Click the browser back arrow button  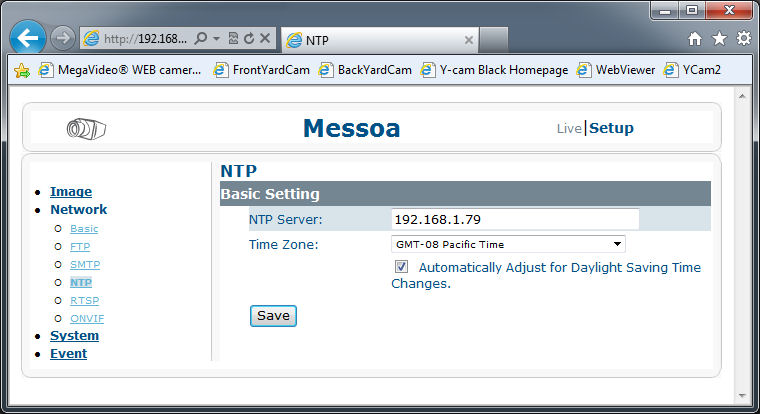point(30,38)
